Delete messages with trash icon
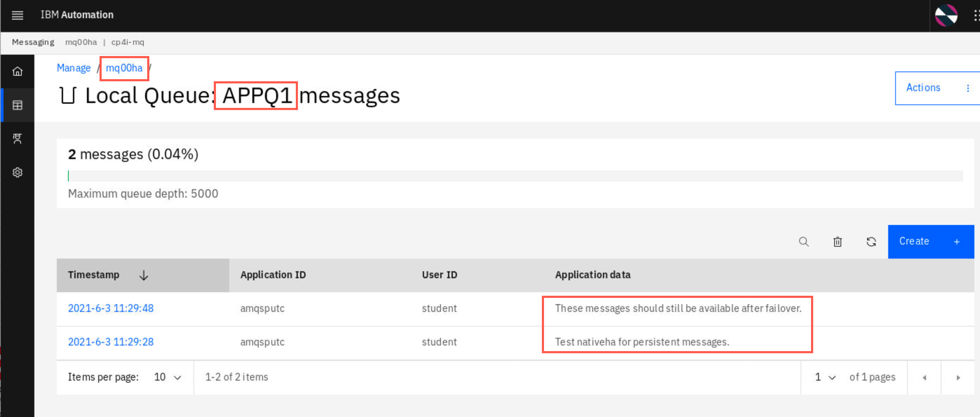The image size is (980, 417). (x=837, y=241)
